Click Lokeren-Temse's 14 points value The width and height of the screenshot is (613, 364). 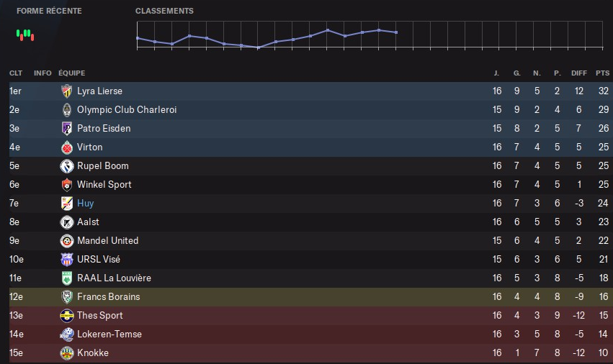604,335
